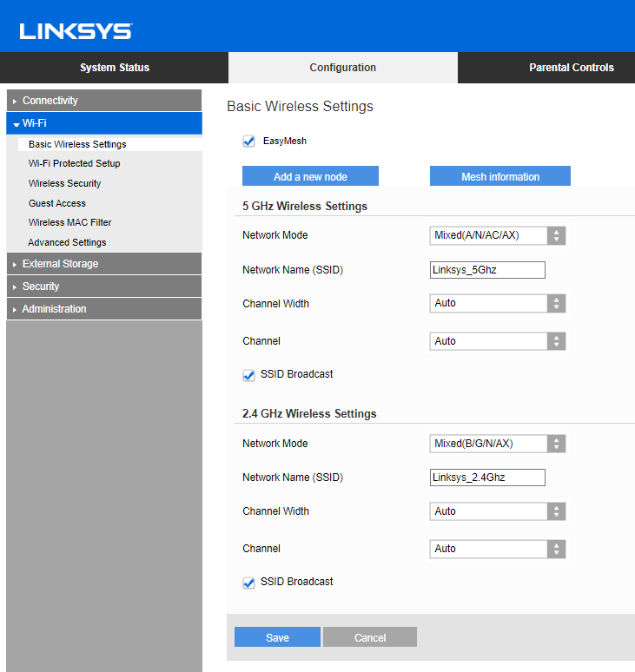635x672 pixels.
Task: Toggle the EasyMesh checkbox
Action: [x=248, y=141]
